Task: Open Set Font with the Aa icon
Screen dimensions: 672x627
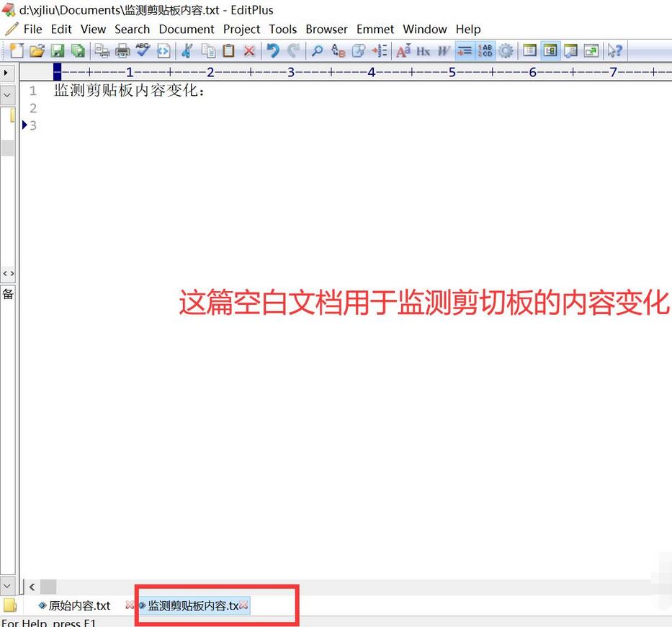Action: 403,50
